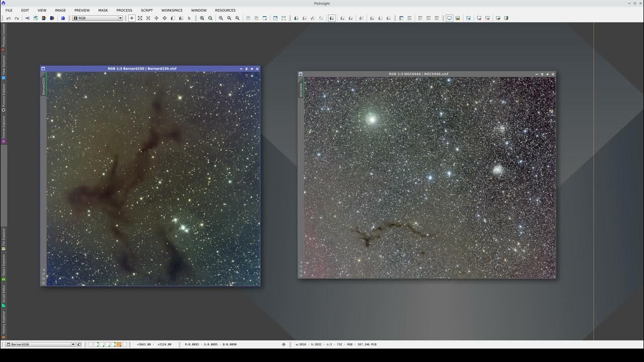Open the Barnard150 view selector dropdown
644x362 pixels.
click(40, 344)
